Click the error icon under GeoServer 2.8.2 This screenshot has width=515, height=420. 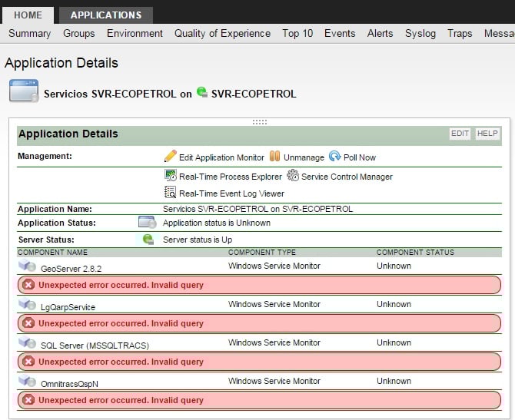tap(28, 285)
